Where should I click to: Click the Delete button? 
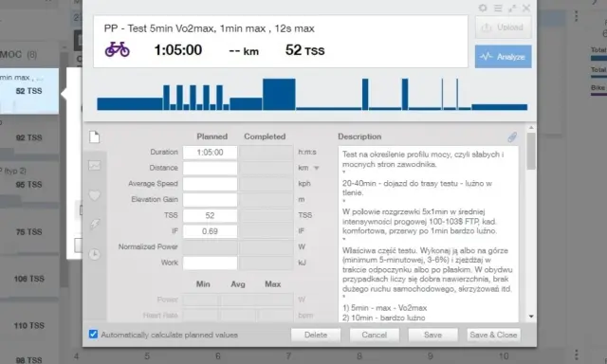[316, 335]
